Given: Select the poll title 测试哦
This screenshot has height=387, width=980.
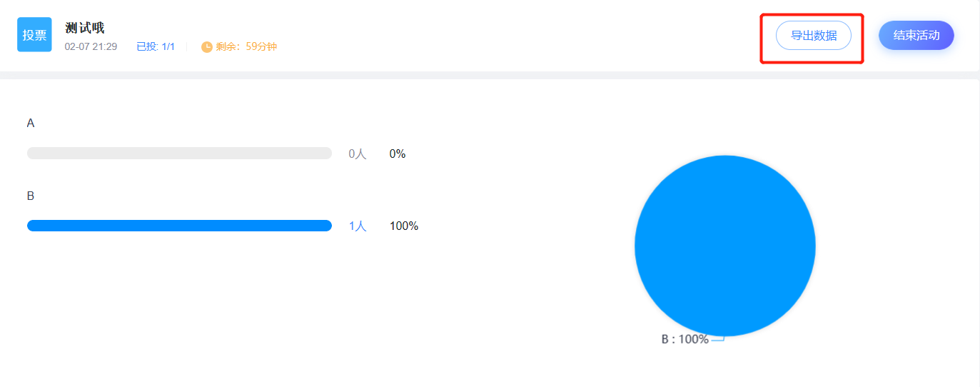Looking at the screenshot, I should click(x=84, y=29).
